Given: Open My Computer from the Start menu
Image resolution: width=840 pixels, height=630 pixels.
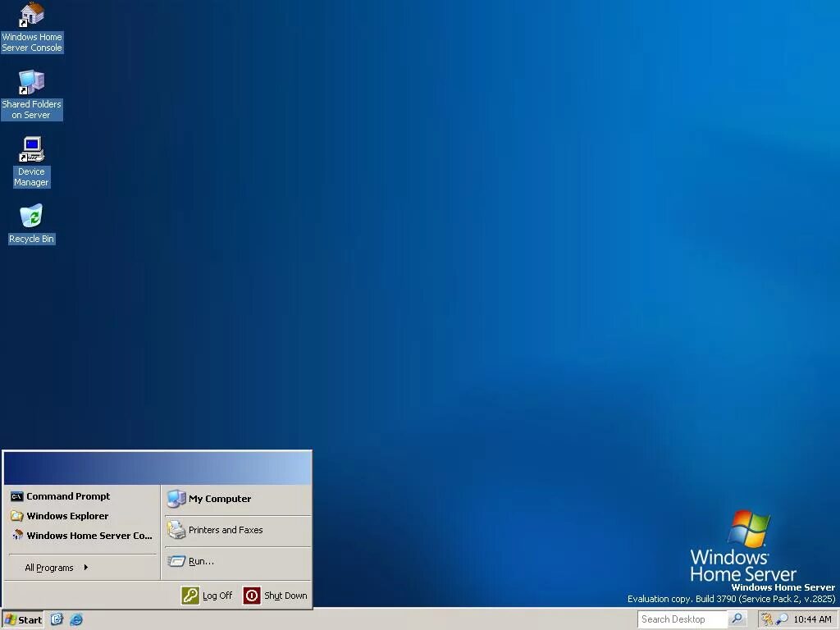Looking at the screenshot, I should 219,499.
